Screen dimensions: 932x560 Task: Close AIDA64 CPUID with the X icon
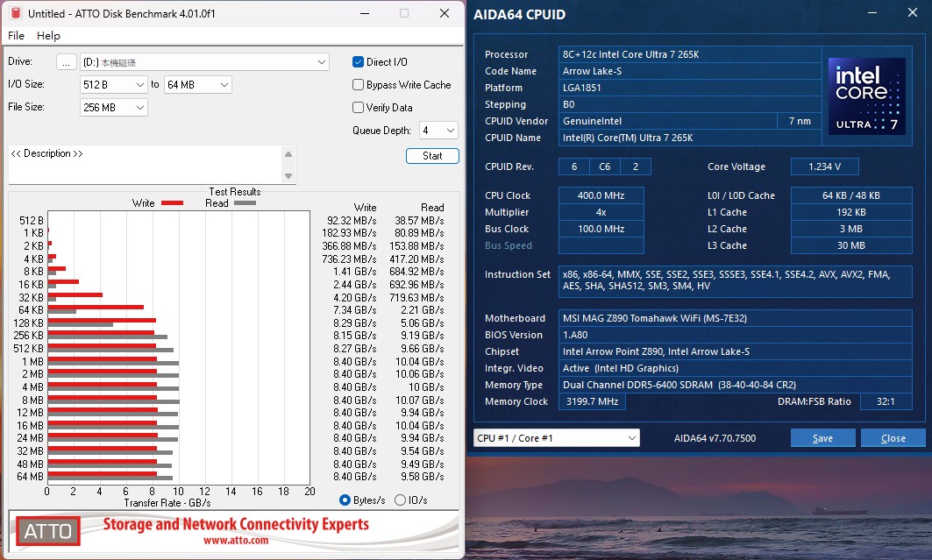click(913, 12)
